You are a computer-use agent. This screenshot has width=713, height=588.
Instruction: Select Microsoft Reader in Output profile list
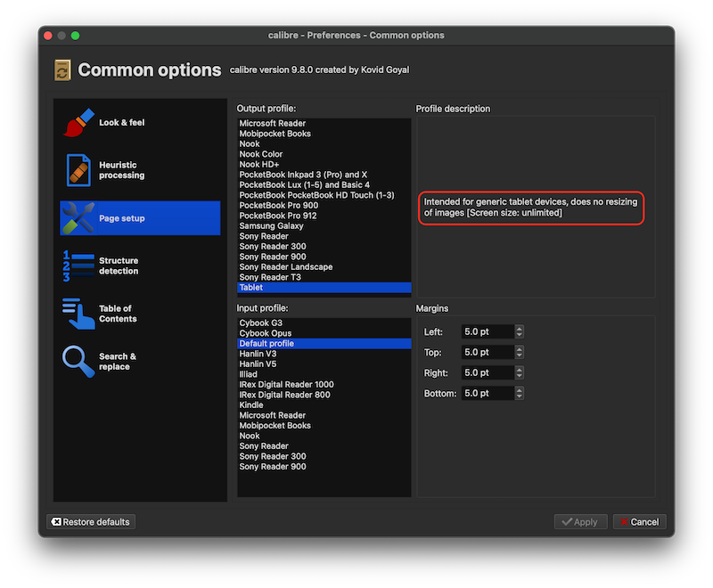[x=324, y=123]
